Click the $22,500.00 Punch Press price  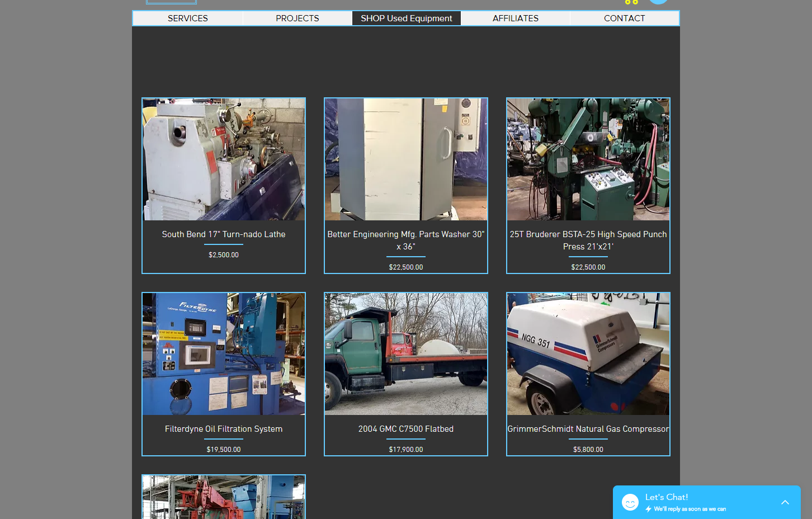(x=588, y=267)
